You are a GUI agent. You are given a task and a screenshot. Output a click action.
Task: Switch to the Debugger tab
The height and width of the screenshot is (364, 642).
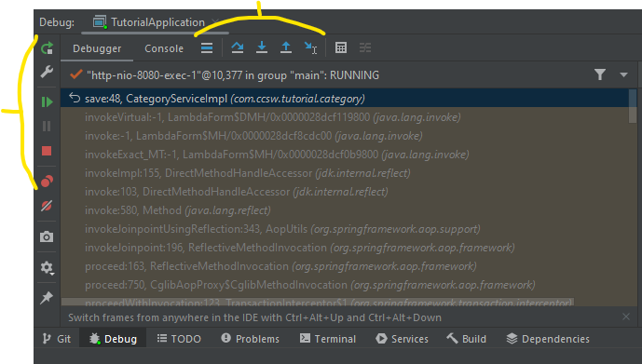pyautogui.click(x=97, y=48)
